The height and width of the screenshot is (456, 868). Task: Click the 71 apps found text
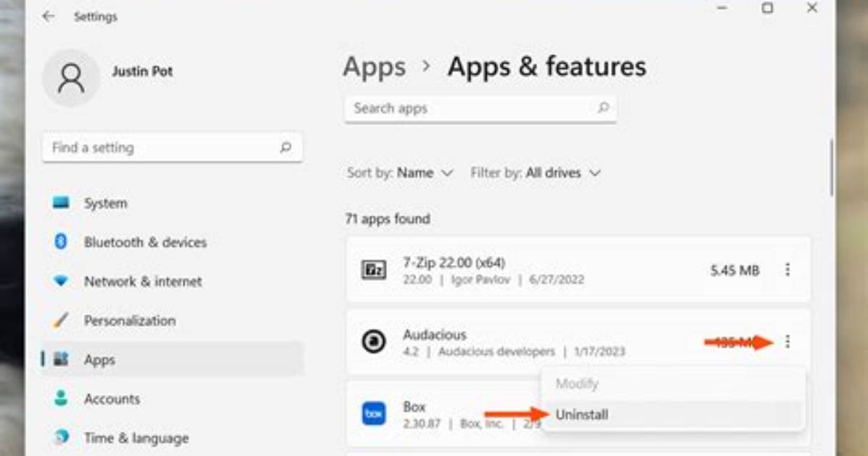(388, 219)
